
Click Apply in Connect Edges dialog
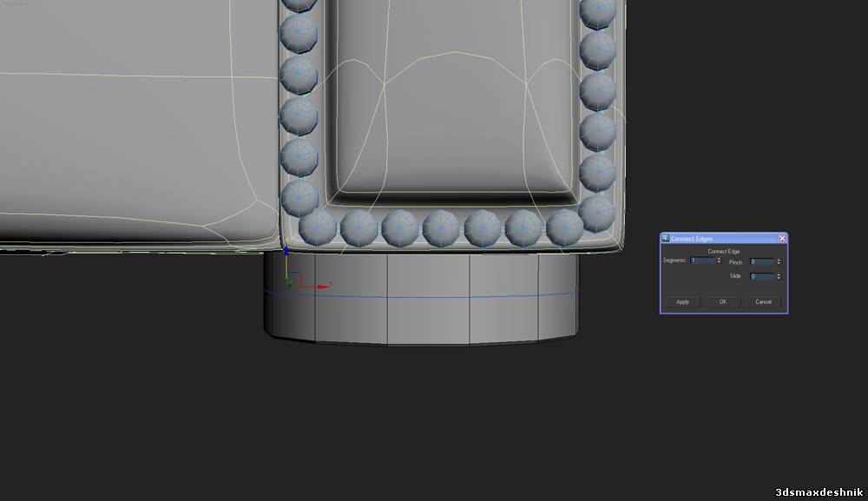click(682, 301)
